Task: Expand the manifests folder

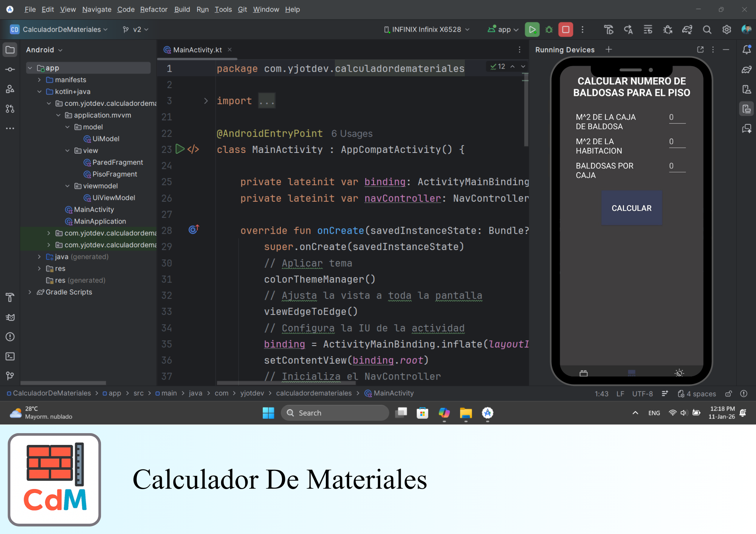Action: pyautogui.click(x=39, y=80)
